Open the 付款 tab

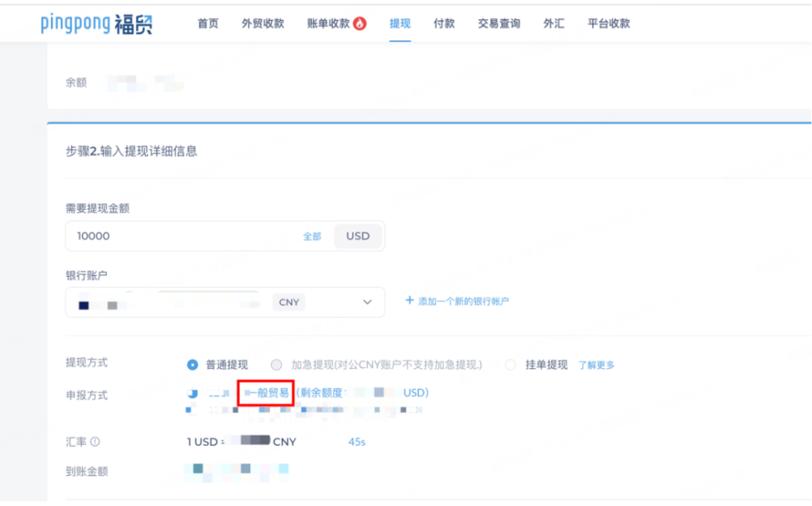coord(444,24)
